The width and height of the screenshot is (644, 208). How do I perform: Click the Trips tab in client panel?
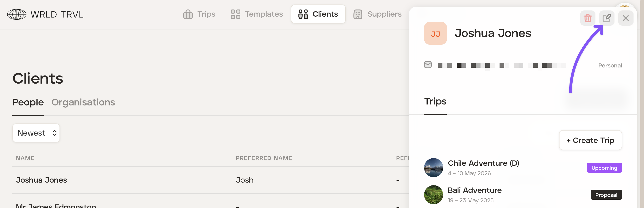point(435,101)
